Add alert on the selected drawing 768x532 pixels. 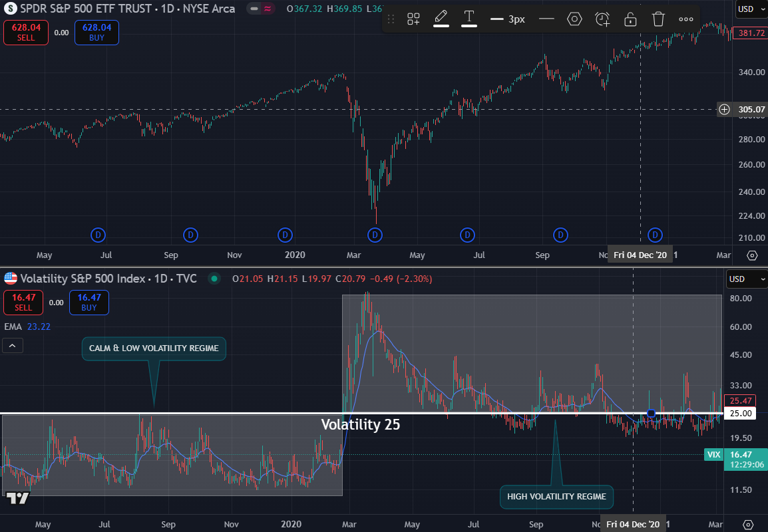tap(602, 19)
